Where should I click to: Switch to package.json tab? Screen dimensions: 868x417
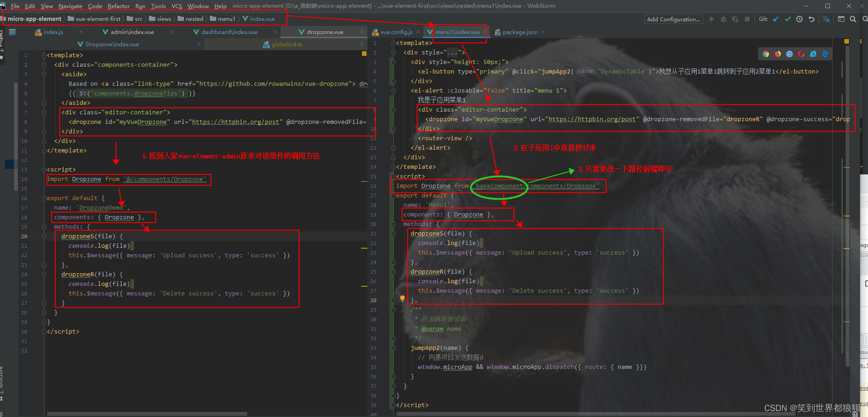pos(520,32)
